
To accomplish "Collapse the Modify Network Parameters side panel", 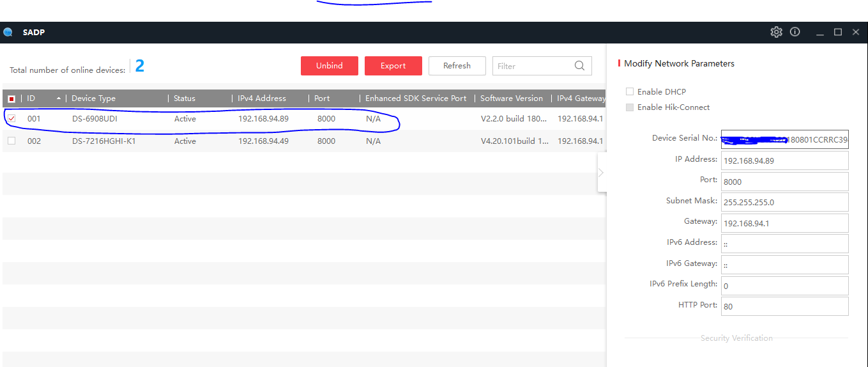I will point(601,172).
